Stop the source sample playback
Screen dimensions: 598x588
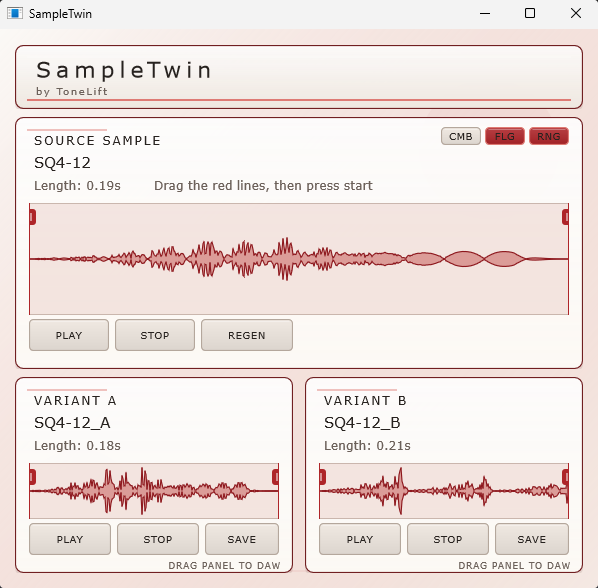155,335
